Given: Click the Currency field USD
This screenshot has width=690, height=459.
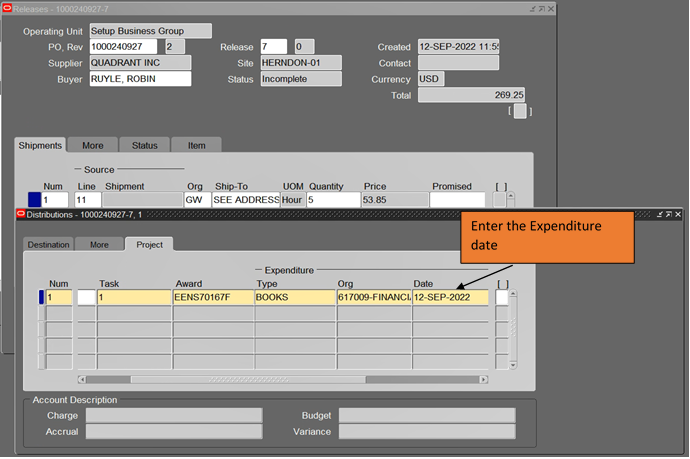Looking at the screenshot, I should tap(431, 79).
